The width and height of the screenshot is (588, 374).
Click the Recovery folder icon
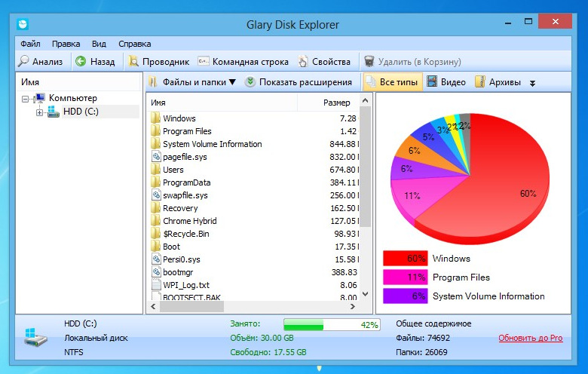[155, 208]
